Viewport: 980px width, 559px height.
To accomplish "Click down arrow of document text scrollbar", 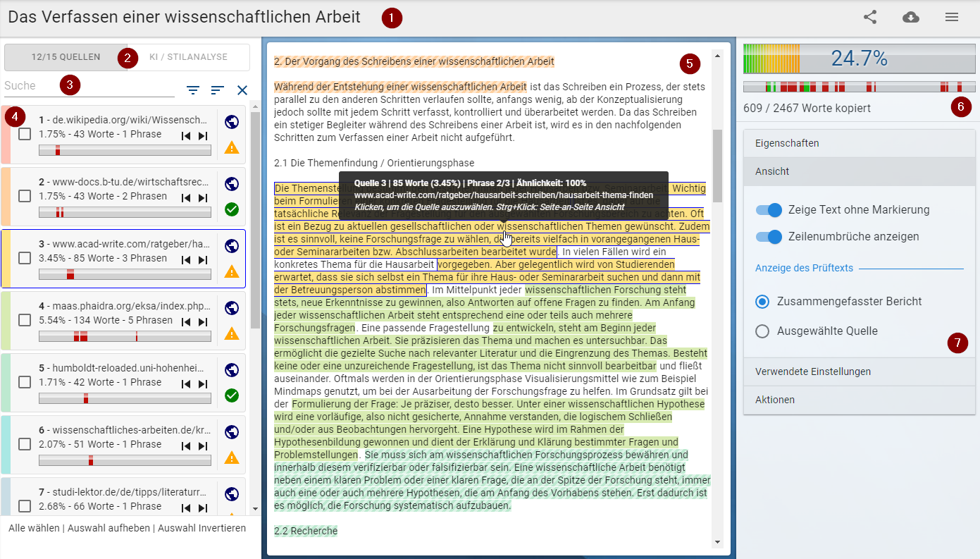I will click(x=717, y=541).
